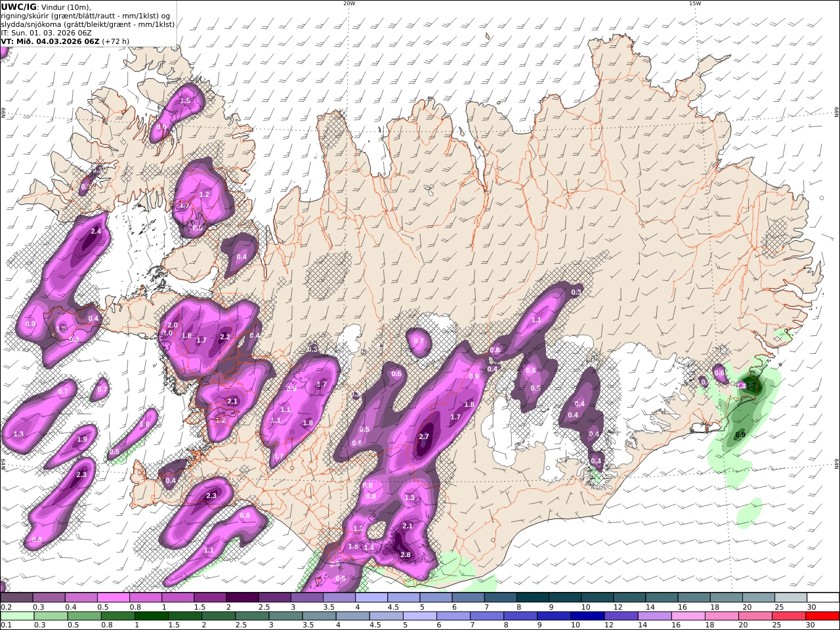Select the slate blue 6 swatch, upper legend
The image size is (840, 630).
[469, 598]
